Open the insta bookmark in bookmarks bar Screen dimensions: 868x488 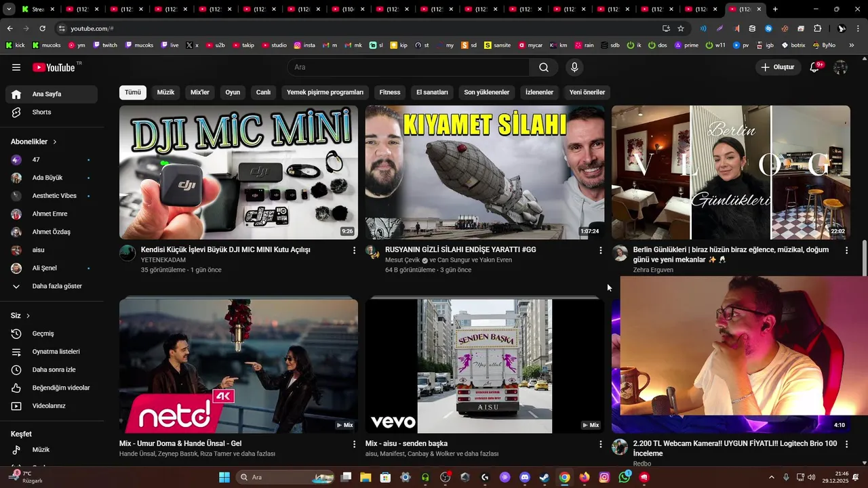point(304,45)
